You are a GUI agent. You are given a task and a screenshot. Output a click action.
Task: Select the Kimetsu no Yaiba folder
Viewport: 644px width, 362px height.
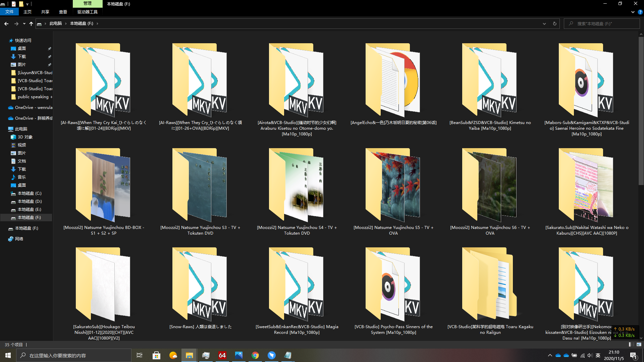[490, 87]
